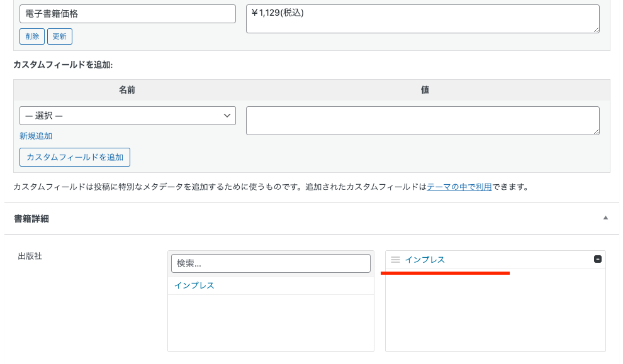This screenshot has height=364, width=623.
Task: Grab the drag handle beside selected インプレス
Action: click(395, 260)
